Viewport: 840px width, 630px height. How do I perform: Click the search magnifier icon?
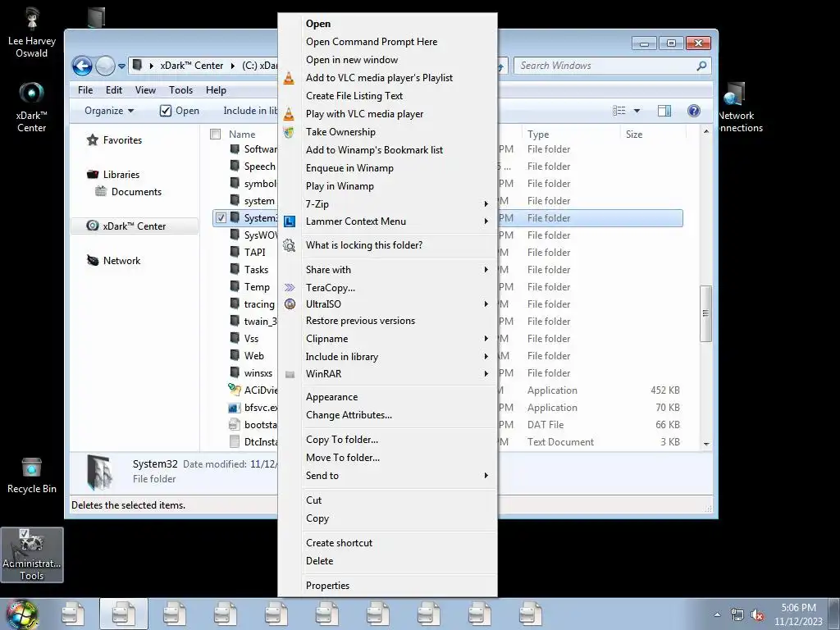(x=701, y=66)
